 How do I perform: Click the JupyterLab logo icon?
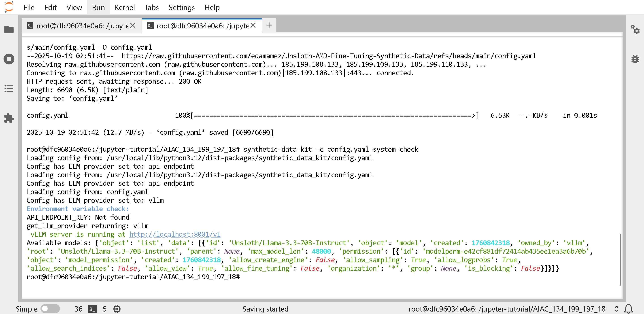(x=9, y=7)
